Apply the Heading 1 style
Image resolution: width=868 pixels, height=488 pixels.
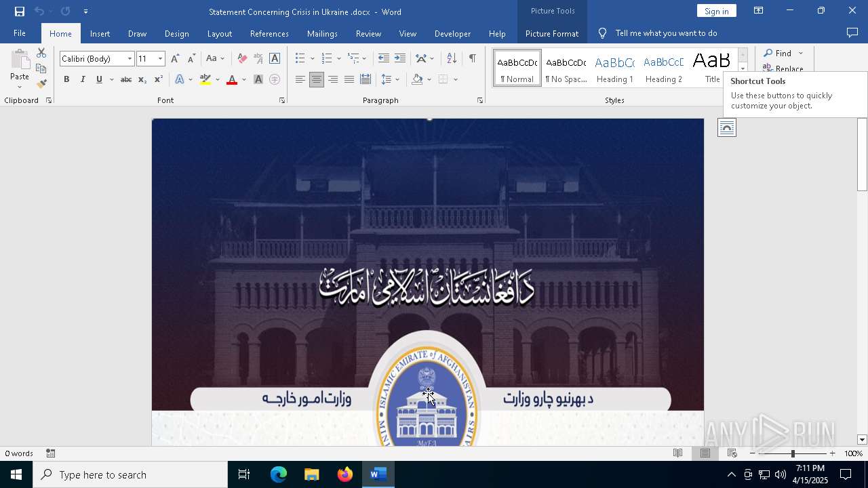click(615, 68)
